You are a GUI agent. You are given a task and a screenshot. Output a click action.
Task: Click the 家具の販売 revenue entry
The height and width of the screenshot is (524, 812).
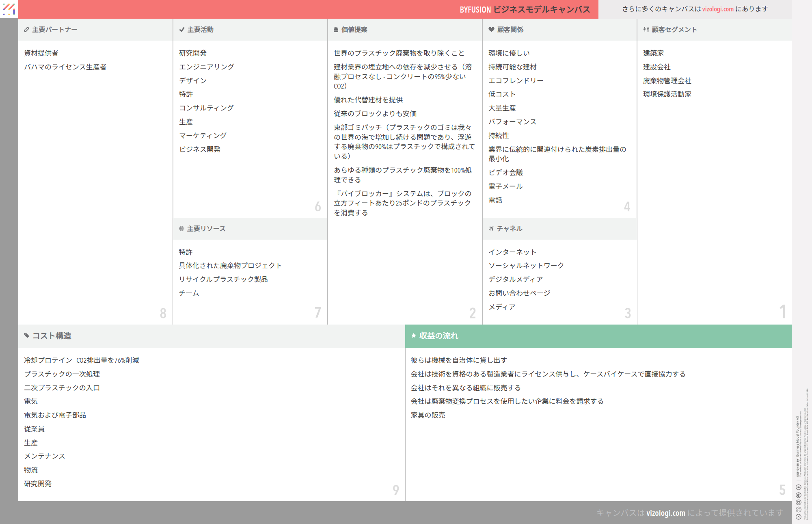pyautogui.click(x=428, y=415)
